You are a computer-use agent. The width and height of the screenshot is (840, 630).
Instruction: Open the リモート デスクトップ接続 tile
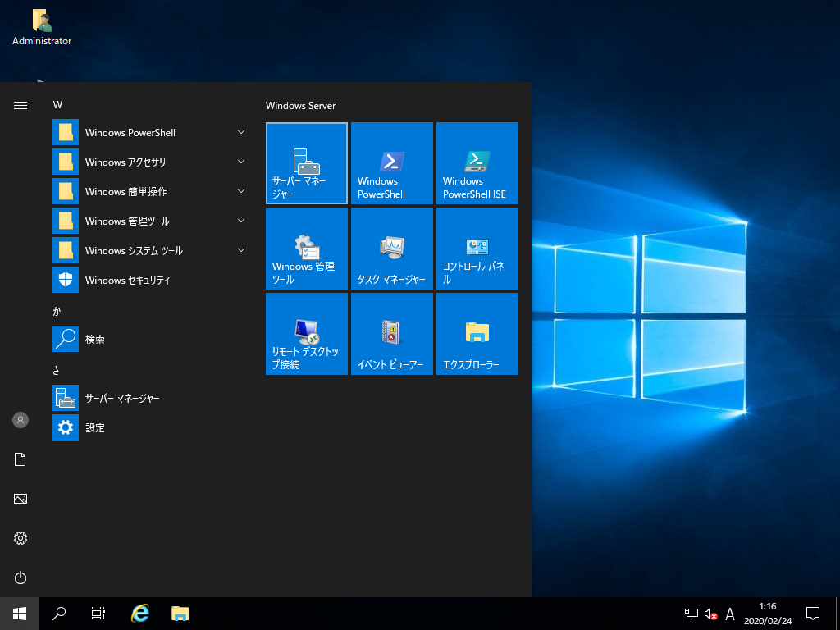[307, 333]
